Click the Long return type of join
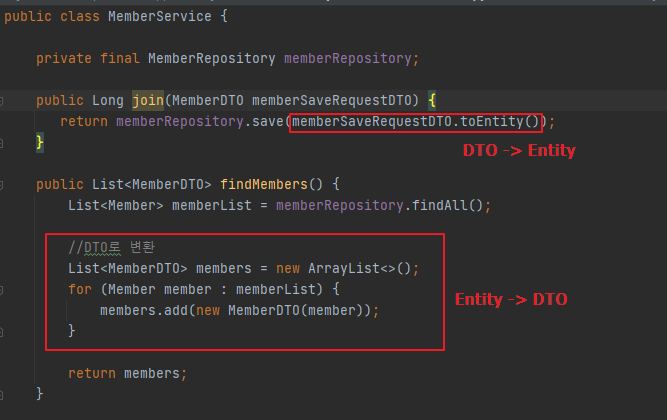 pos(108,100)
